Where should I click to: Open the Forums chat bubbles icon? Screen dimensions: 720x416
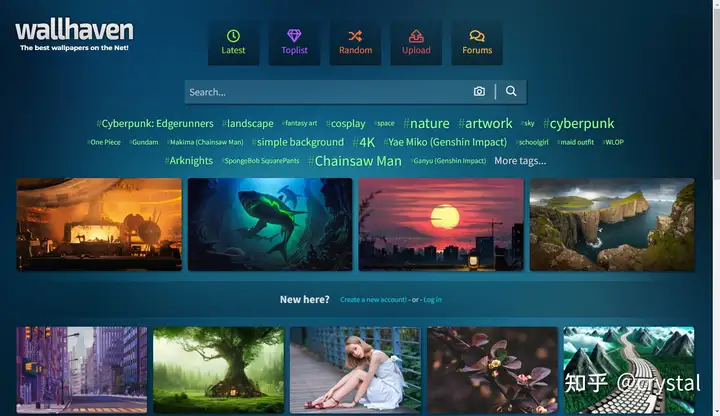click(477, 36)
